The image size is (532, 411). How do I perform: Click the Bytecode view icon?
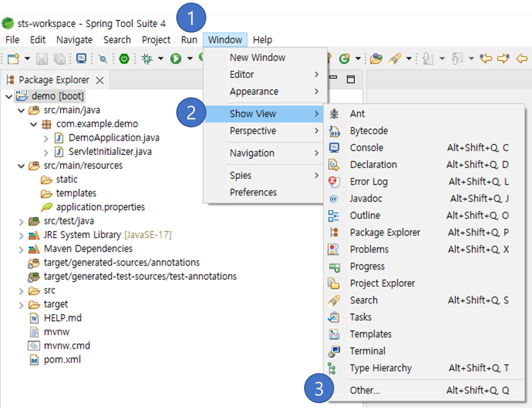tap(334, 131)
